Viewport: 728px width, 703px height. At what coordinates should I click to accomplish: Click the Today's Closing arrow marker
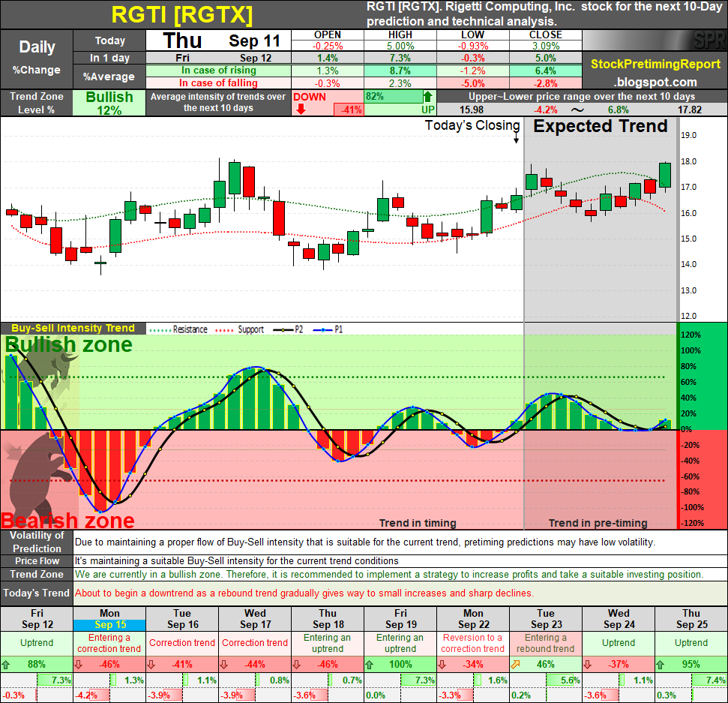516,139
